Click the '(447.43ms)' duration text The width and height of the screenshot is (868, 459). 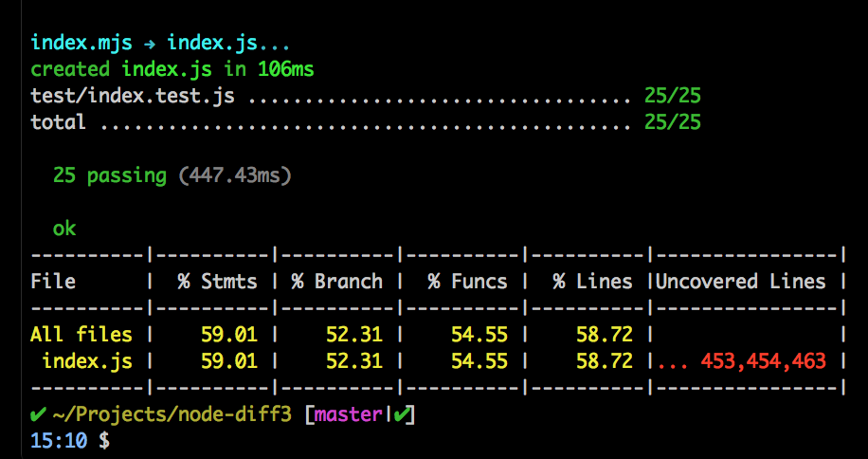point(235,176)
